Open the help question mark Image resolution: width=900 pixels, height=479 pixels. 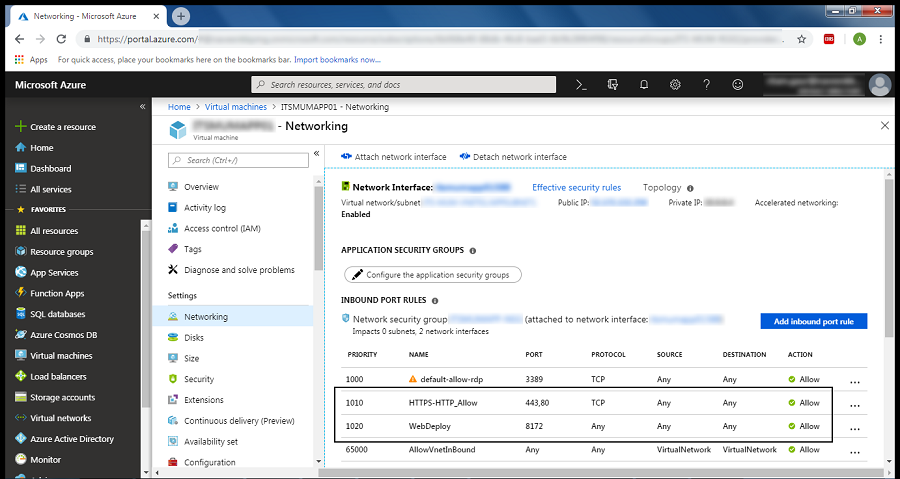[x=707, y=85]
